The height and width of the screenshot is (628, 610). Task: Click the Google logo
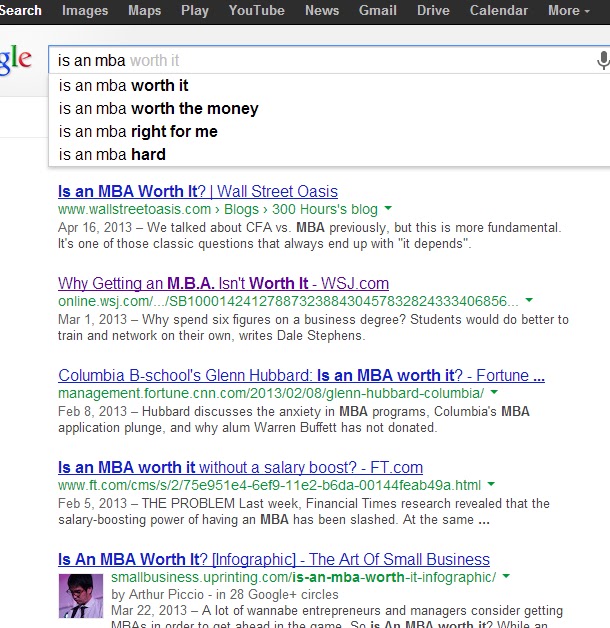(15, 59)
